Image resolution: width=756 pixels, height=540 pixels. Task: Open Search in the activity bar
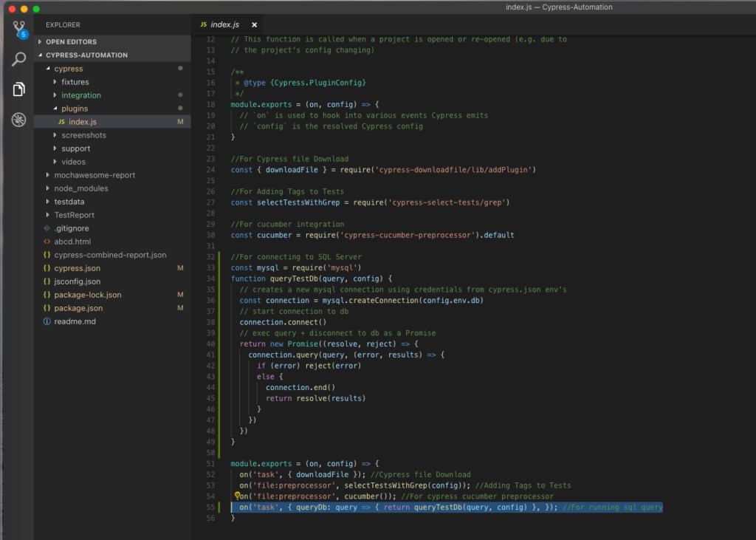point(18,58)
